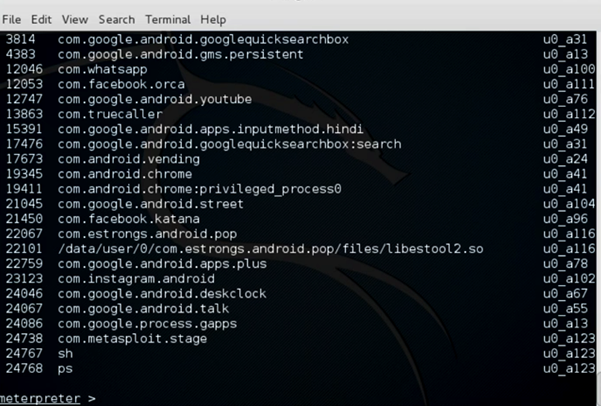Open the Search menu
Viewport: 601px width, 406px height.
click(116, 19)
